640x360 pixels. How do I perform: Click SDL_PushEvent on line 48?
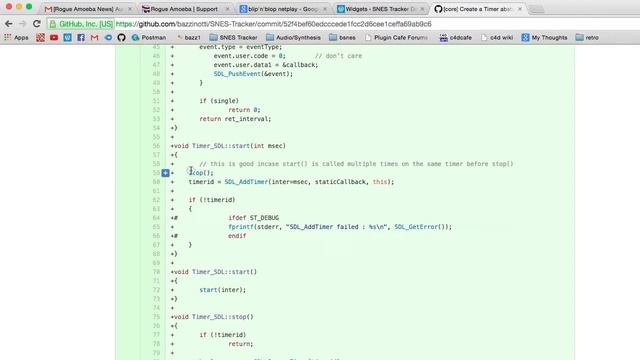point(237,74)
